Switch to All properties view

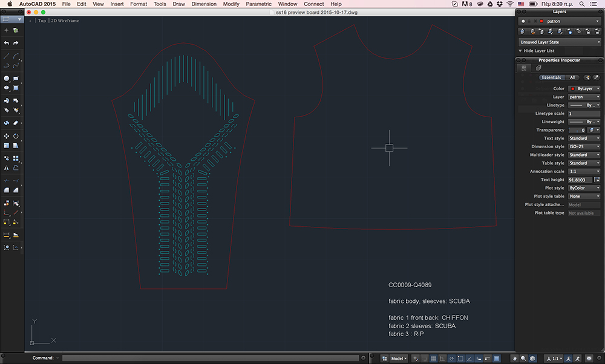click(x=572, y=77)
